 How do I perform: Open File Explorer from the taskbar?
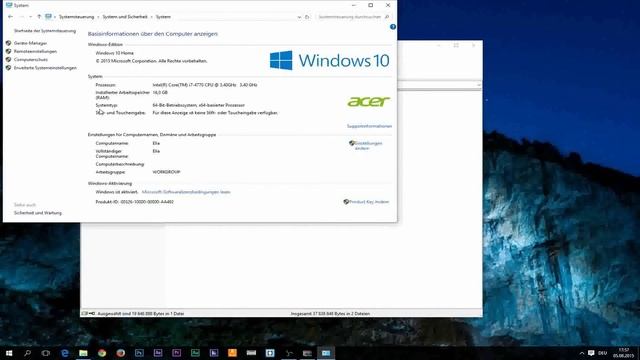[83, 353]
